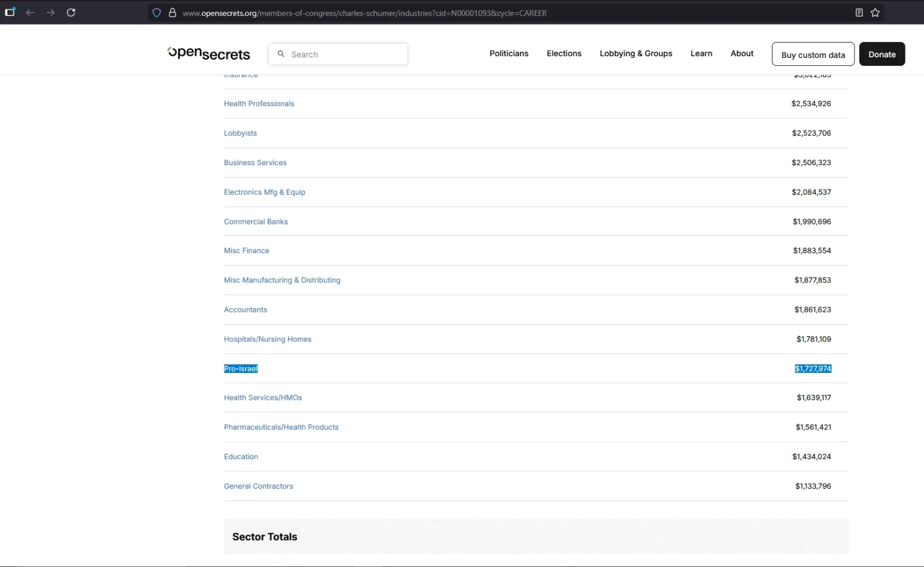Open the tab overview icon
The height and width of the screenshot is (567, 924).
pos(10,12)
